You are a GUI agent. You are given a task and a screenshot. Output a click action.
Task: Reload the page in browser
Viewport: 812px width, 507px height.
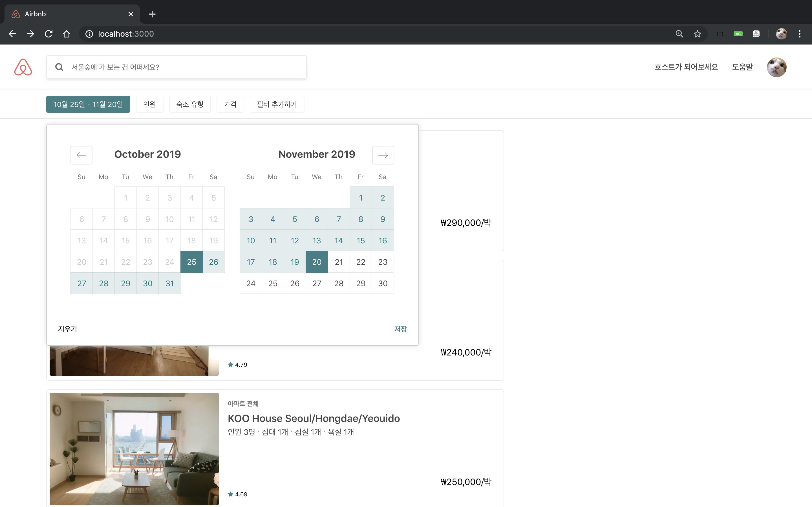pos(49,34)
